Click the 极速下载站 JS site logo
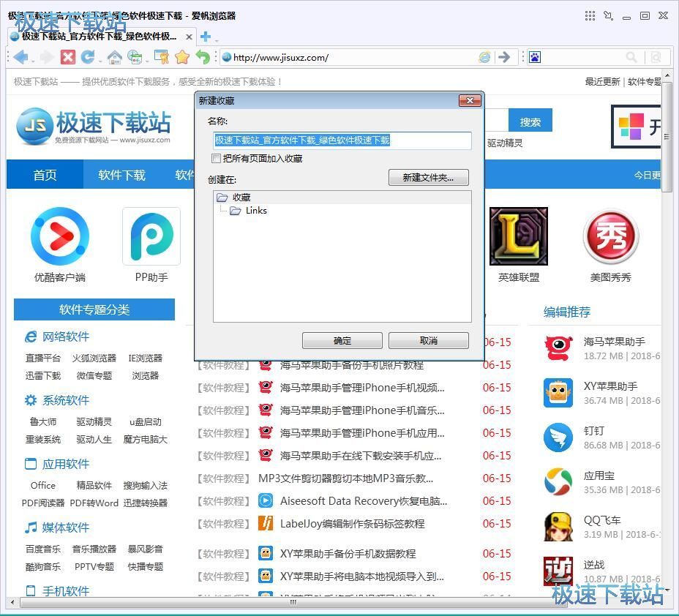 click(x=94, y=126)
